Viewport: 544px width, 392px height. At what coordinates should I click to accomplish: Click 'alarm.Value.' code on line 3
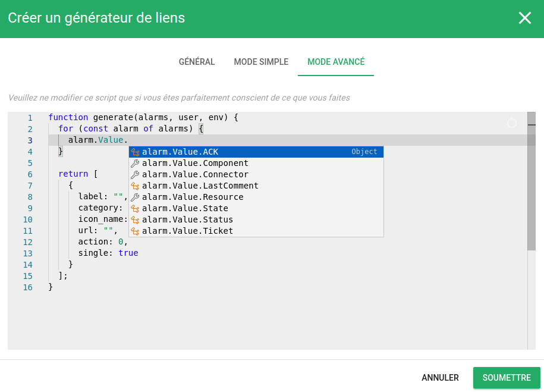pos(98,140)
